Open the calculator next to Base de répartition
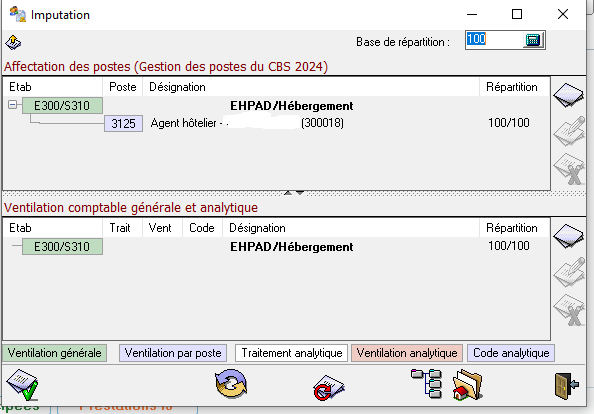Screen dimensions: 594x414 (x=533, y=40)
